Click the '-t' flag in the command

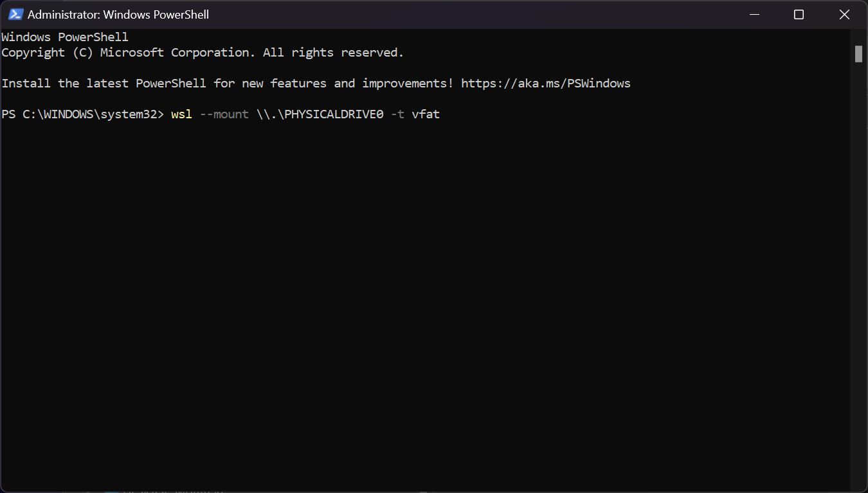pos(397,114)
